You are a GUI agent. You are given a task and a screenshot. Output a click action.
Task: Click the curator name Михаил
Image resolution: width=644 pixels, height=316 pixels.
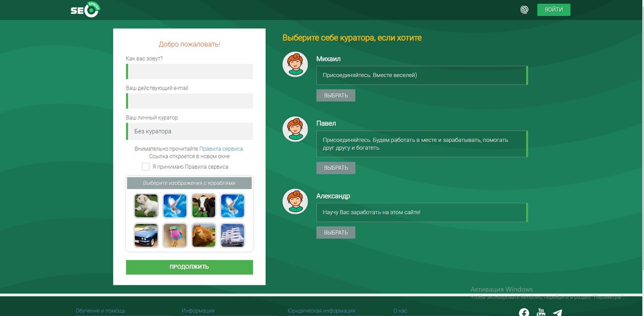click(x=328, y=59)
